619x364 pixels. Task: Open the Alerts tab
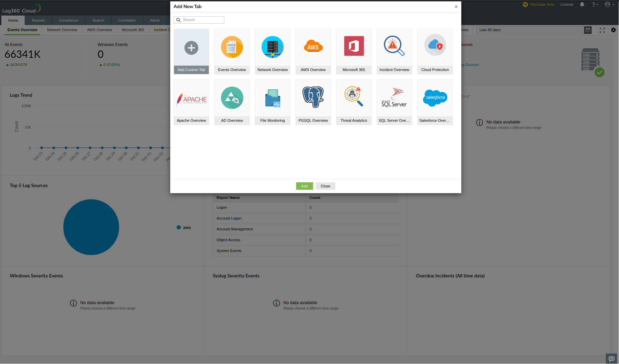click(155, 20)
